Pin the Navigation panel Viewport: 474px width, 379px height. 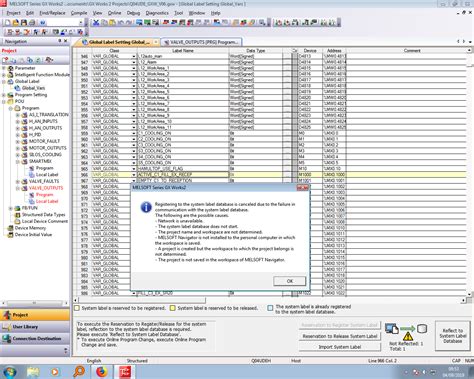pos(60,41)
